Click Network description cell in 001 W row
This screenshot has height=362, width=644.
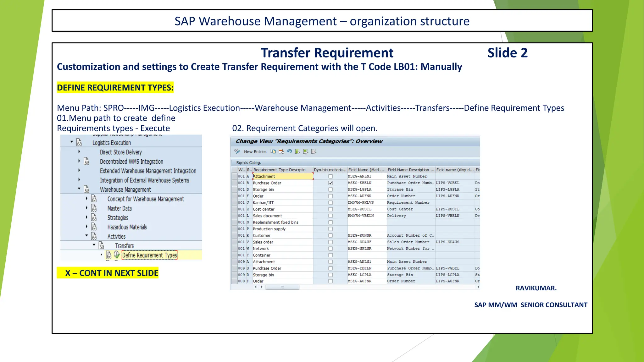tap(283, 249)
